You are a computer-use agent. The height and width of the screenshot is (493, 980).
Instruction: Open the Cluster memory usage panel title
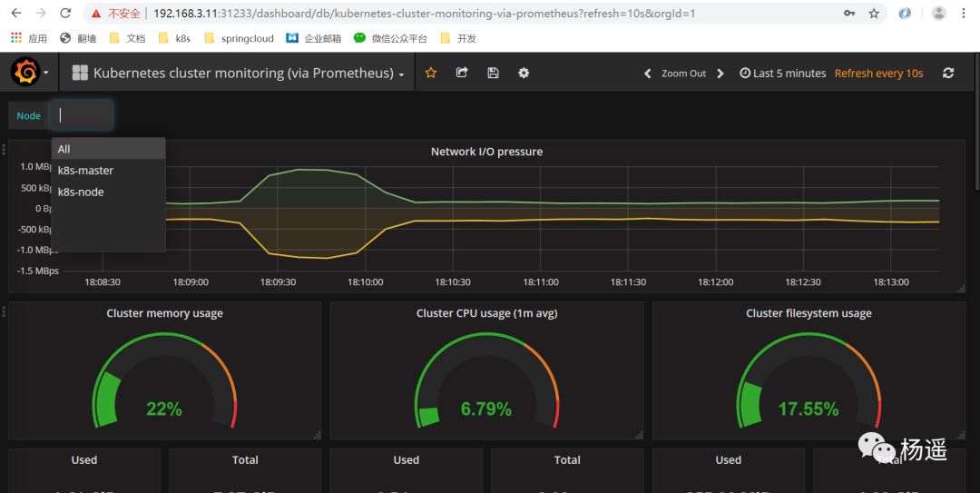click(164, 313)
